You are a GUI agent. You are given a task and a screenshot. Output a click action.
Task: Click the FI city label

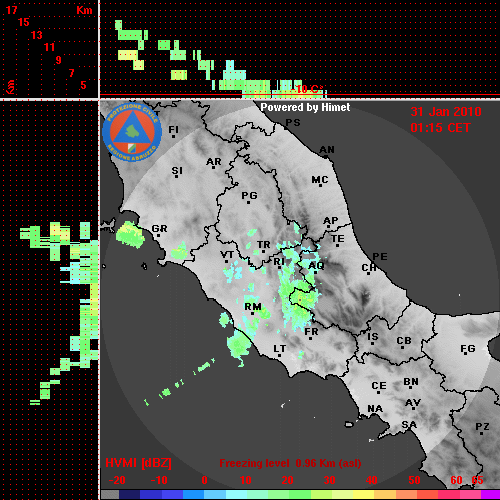click(173, 129)
